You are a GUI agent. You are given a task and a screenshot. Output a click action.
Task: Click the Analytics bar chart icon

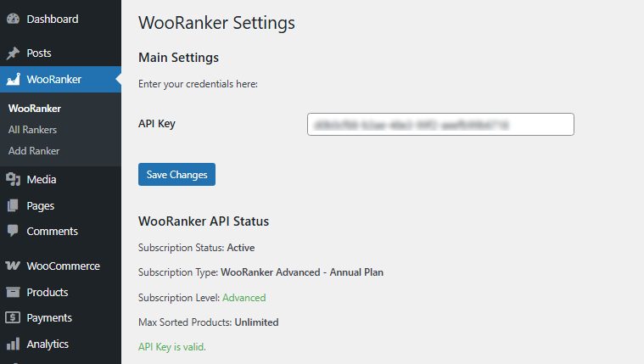13,344
